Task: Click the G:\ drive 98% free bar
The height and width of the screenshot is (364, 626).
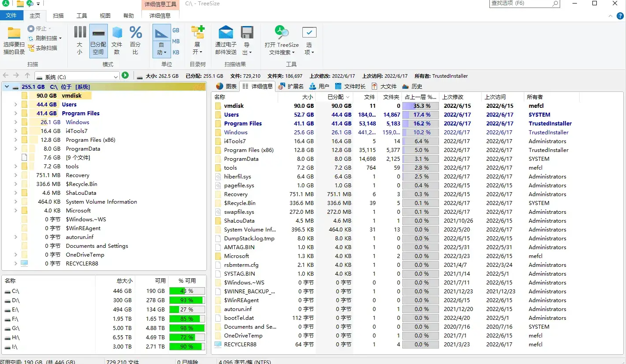Action: (x=187, y=328)
